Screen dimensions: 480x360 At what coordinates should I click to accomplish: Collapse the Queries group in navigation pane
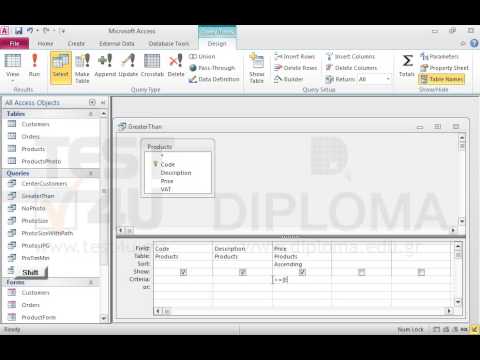91,173
